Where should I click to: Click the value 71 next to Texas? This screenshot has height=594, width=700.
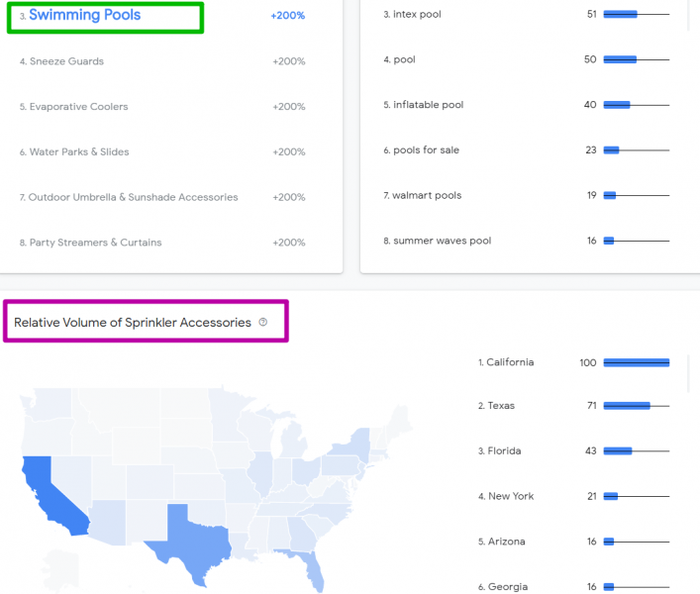click(x=591, y=406)
